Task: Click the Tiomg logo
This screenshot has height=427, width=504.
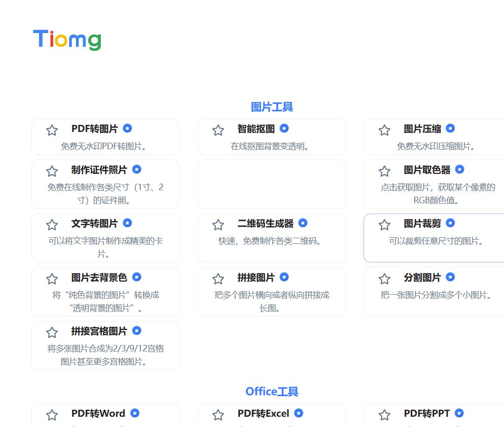Action: 67,40
